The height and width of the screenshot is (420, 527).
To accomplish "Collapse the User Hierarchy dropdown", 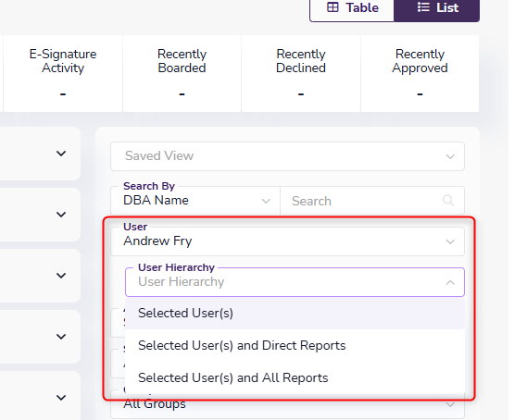I will 295,282.
